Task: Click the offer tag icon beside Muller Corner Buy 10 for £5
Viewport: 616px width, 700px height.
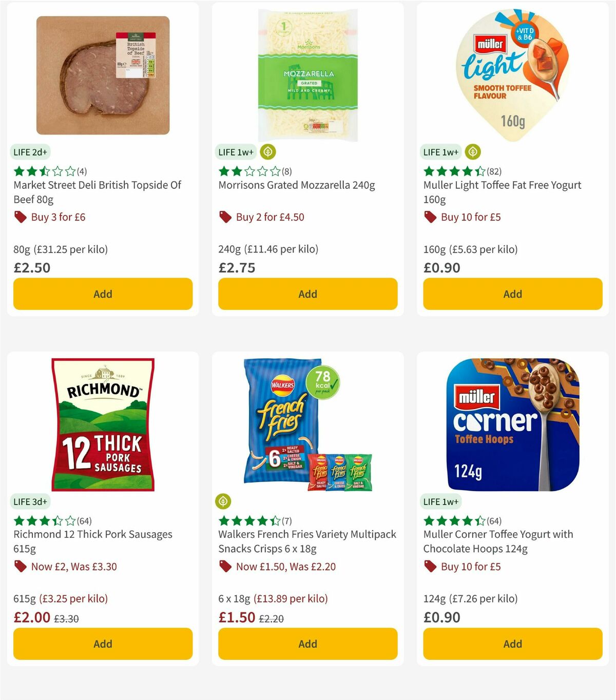Action: (x=430, y=567)
